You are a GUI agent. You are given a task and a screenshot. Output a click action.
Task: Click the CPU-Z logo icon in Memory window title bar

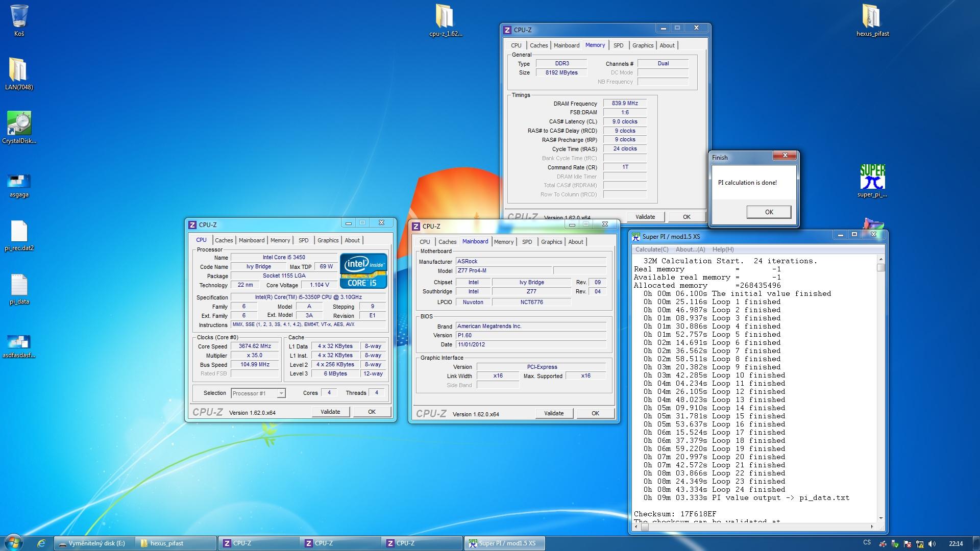(x=507, y=30)
